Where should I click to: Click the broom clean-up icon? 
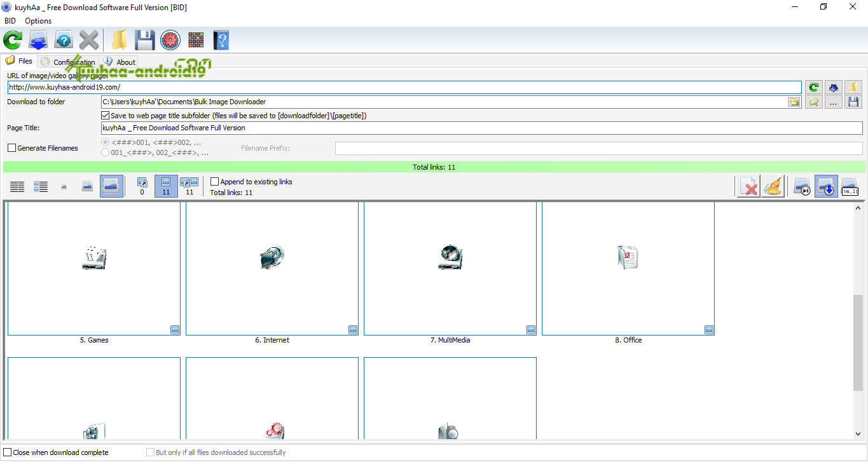click(x=773, y=187)
